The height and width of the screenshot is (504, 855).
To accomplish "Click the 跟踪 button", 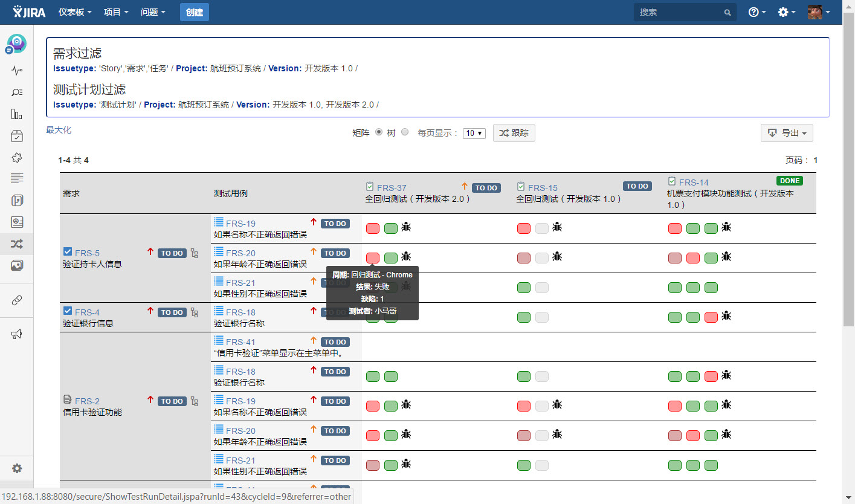I will point(514,133).
